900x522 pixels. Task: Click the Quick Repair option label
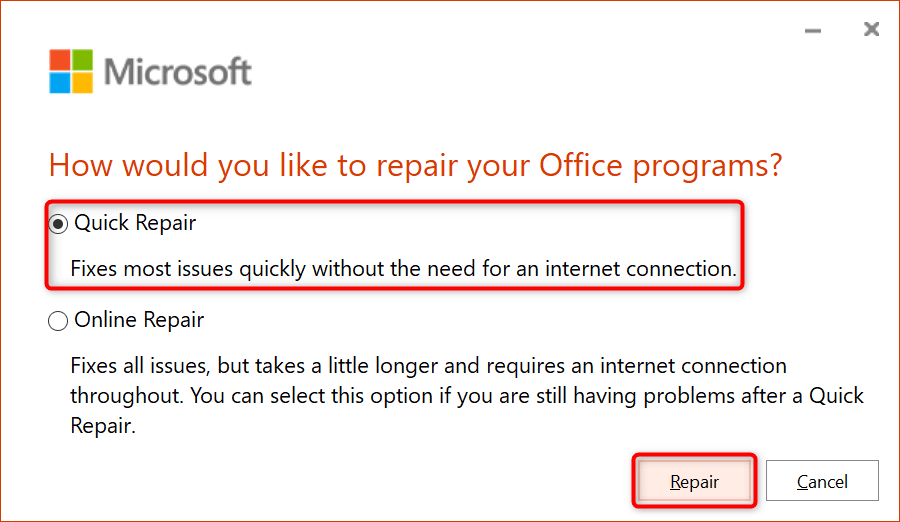pyautogui.click(x=135, y=223)
